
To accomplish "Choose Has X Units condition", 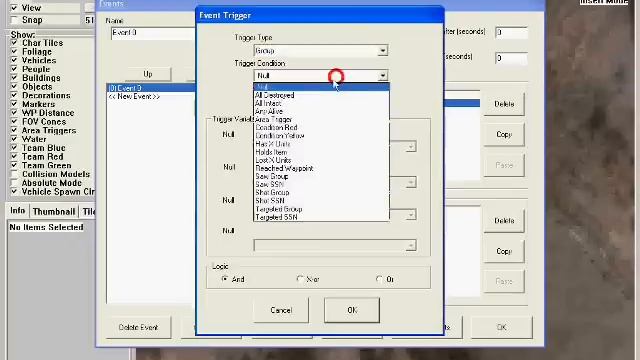I will [x=322, y=144].
